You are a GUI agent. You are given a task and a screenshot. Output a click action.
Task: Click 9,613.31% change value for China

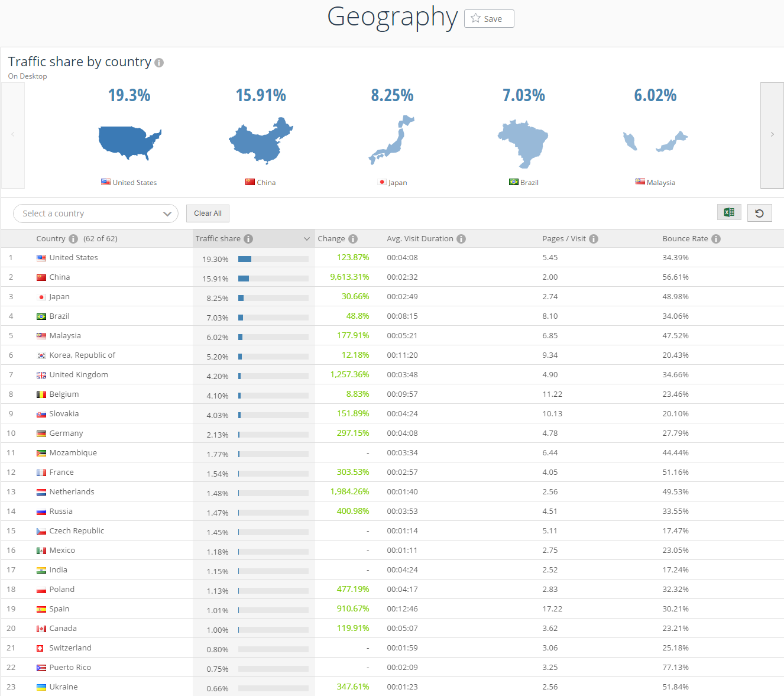click(349, 277)
